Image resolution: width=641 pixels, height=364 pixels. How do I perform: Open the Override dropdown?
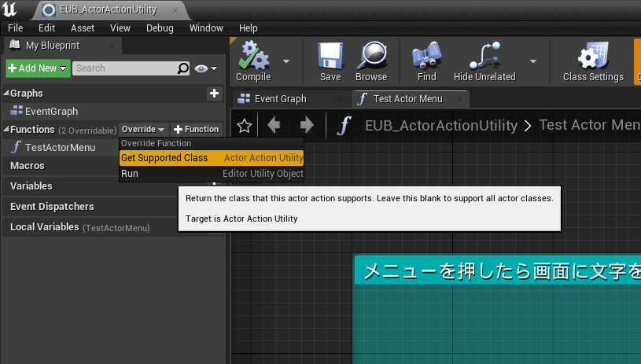point(143,130)
